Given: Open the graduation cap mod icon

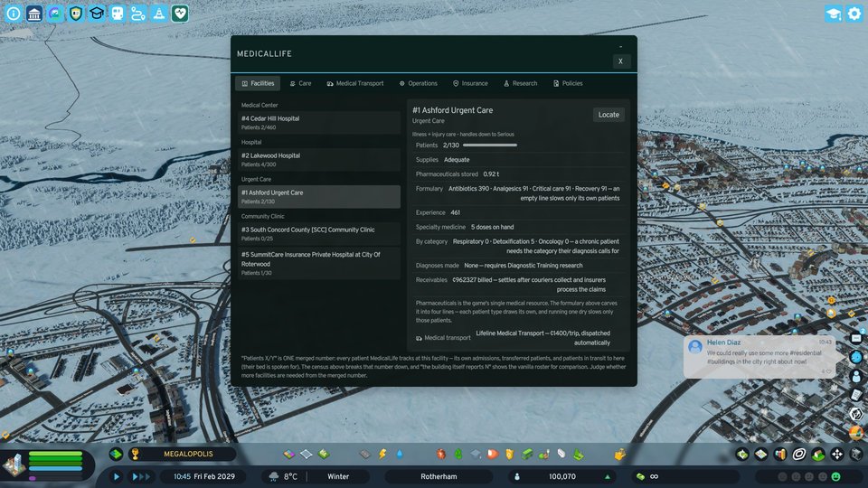Looking at the screenshot, I should (97, 14).
